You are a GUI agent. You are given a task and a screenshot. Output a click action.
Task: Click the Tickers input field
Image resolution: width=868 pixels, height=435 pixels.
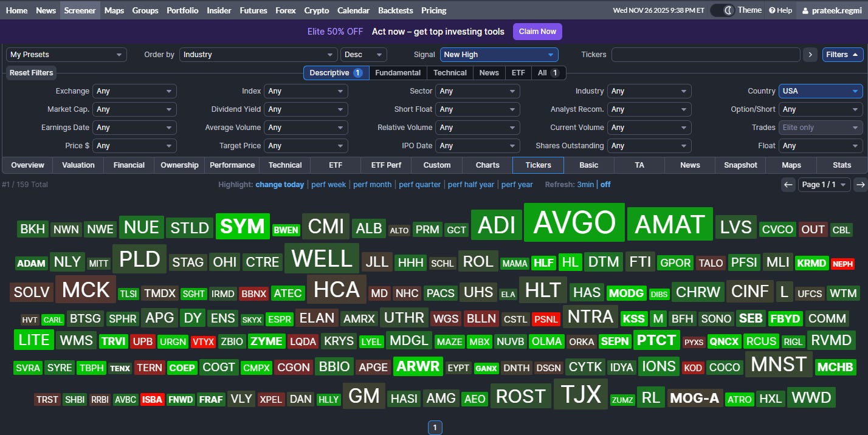pos(706,55)
